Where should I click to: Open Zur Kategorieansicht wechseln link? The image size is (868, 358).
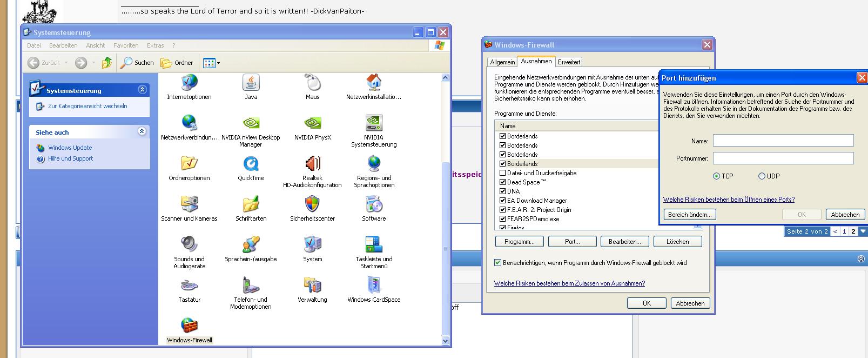coord(88,106)
